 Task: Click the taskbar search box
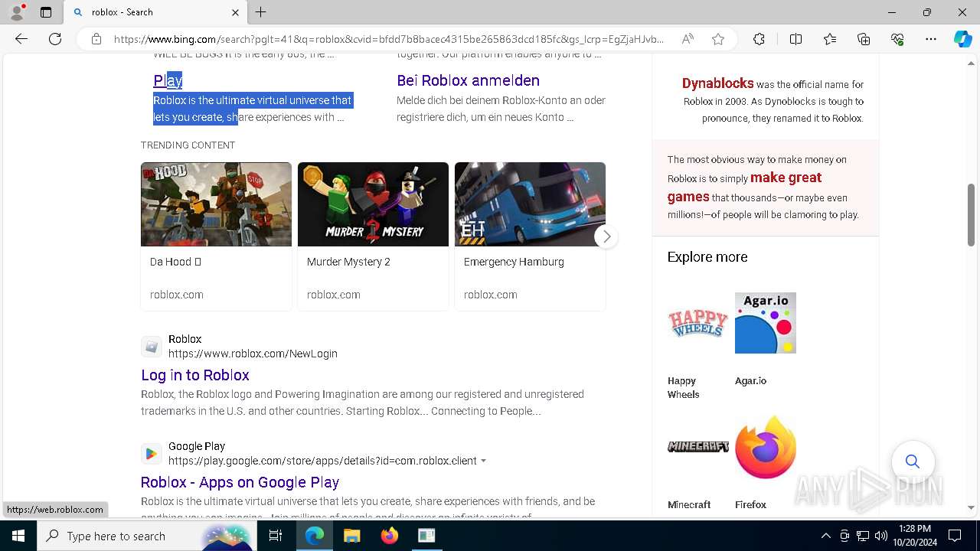(148, 536)
